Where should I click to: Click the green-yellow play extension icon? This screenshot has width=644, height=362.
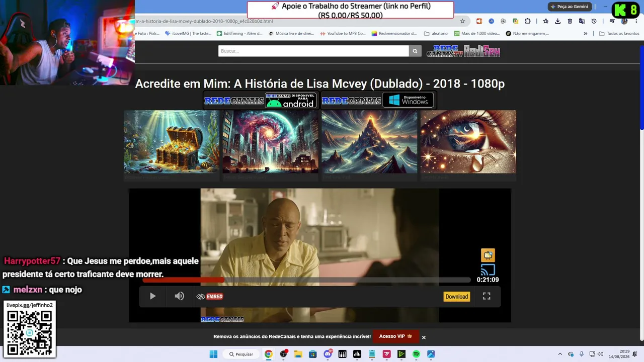coord(515,21)
